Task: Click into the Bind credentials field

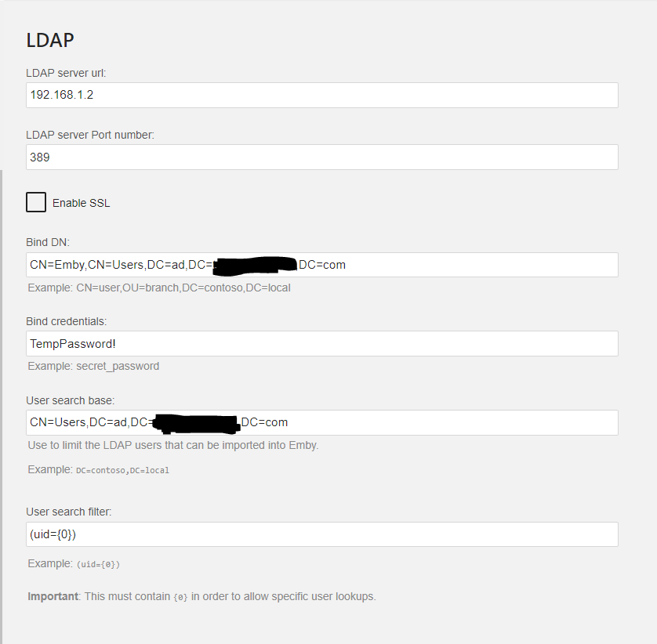Action: coord(321,343)
